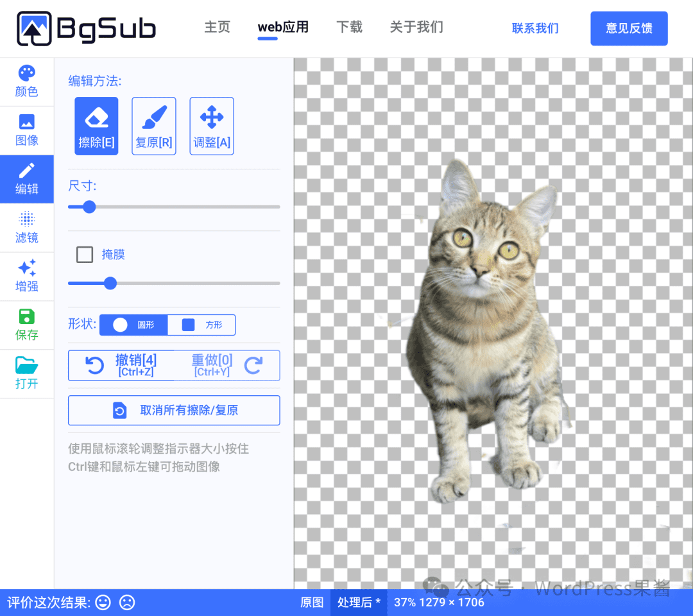Select the Adjust 调整[A] move tool
The image size is (693, 616).
212,126
